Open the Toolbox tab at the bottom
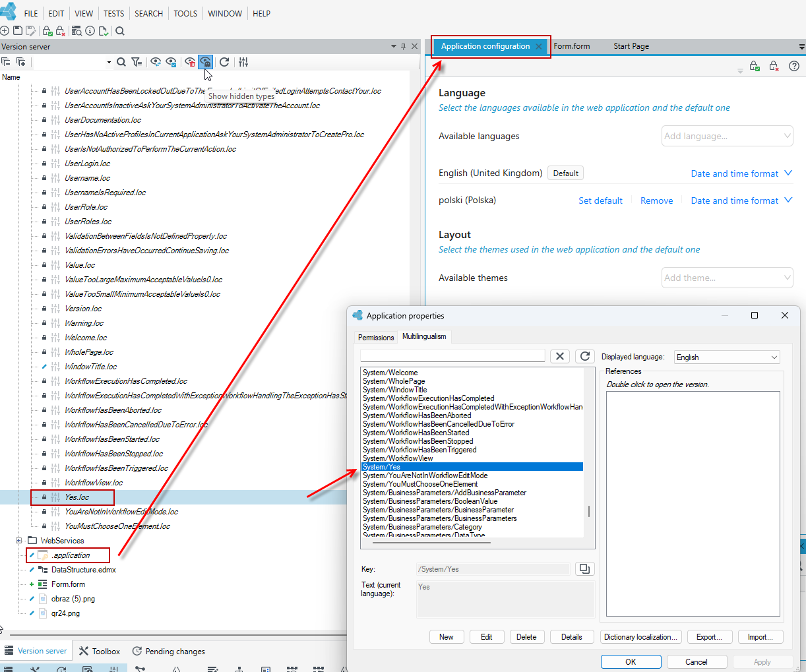The image size is (806, 672). [100, 651]
